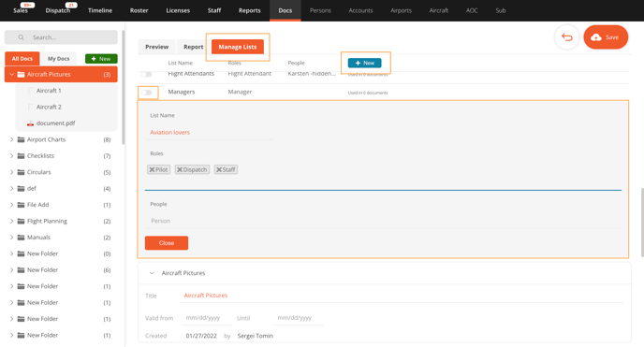Click the blue New list button
Image resolution: width=644 pixels, height=347 pixels.
pos(365,63)
